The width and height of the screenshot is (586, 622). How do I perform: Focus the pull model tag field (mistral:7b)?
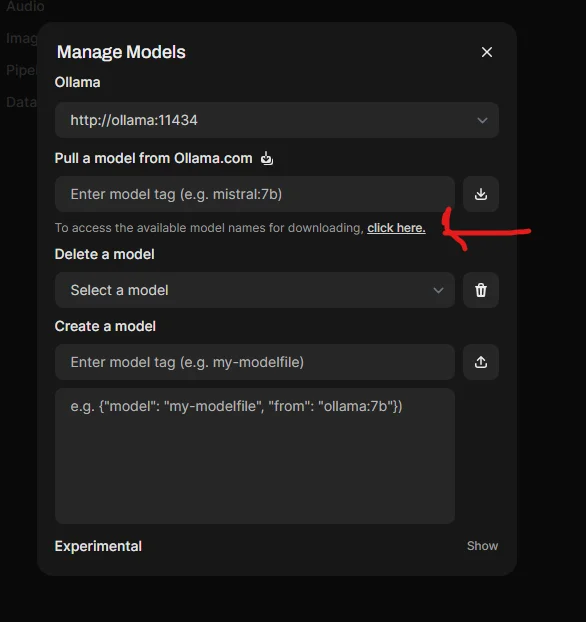[x=255, y=194]
